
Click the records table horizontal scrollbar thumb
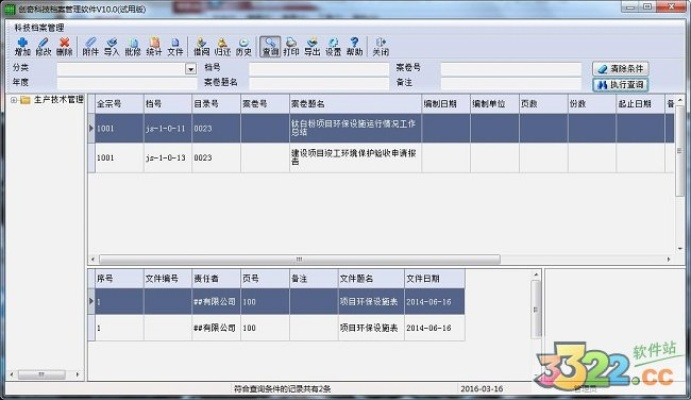pos(300,259)
